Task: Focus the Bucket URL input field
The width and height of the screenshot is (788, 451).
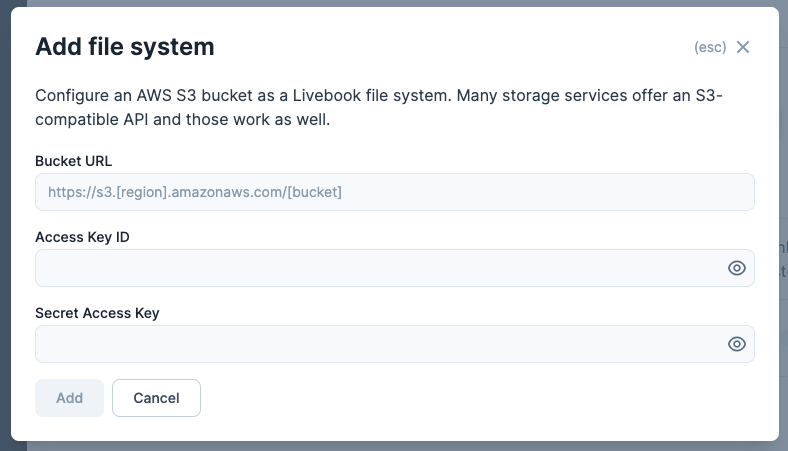Action: pos(395,192)
